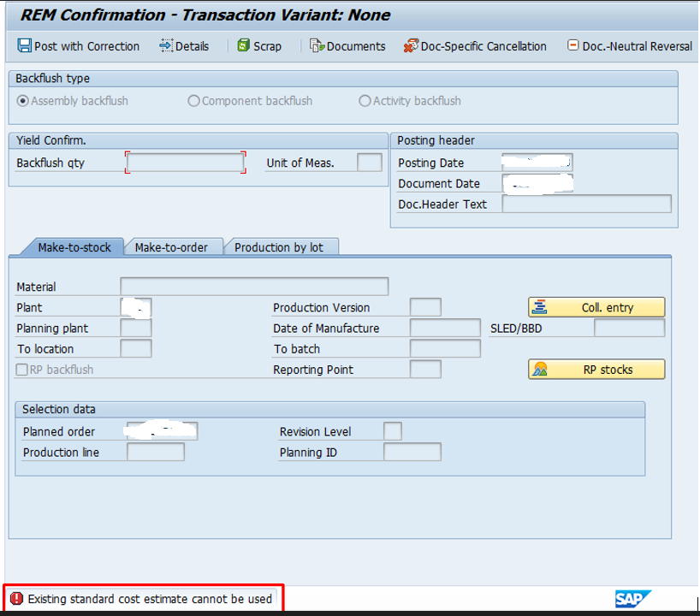Viewport: 700px width, 616px height.
Task: Click the To batch field
Action: (x=445, y=348)
